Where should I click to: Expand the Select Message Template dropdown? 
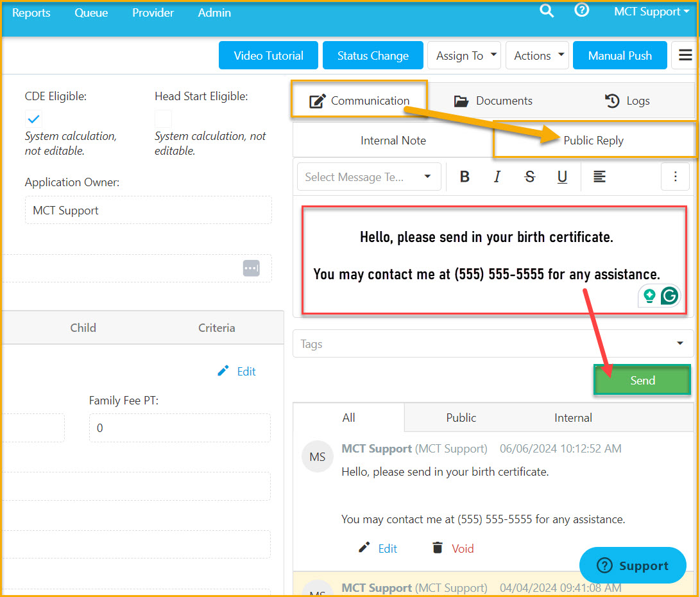(x=369, y=177)
